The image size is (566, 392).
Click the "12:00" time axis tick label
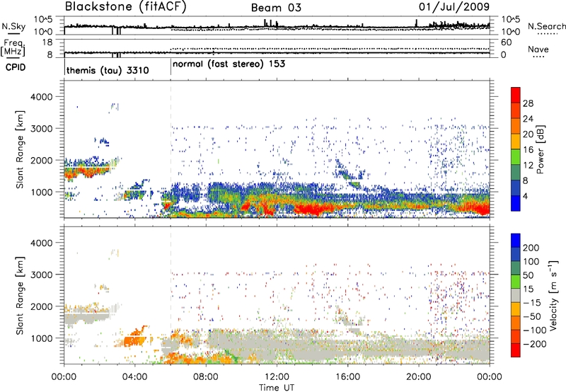point(277,377)
